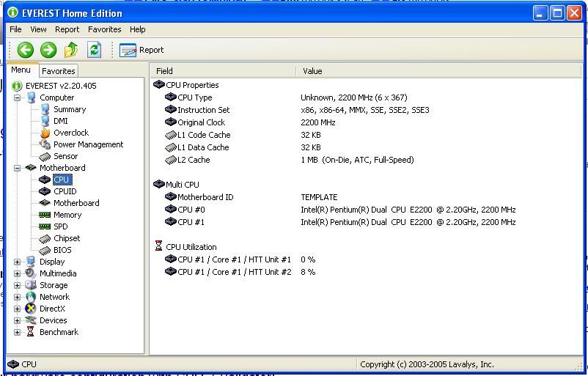This screenshot has height=376, width=588.
Task: Select the Original Clock row
Action: pos(250,122)
